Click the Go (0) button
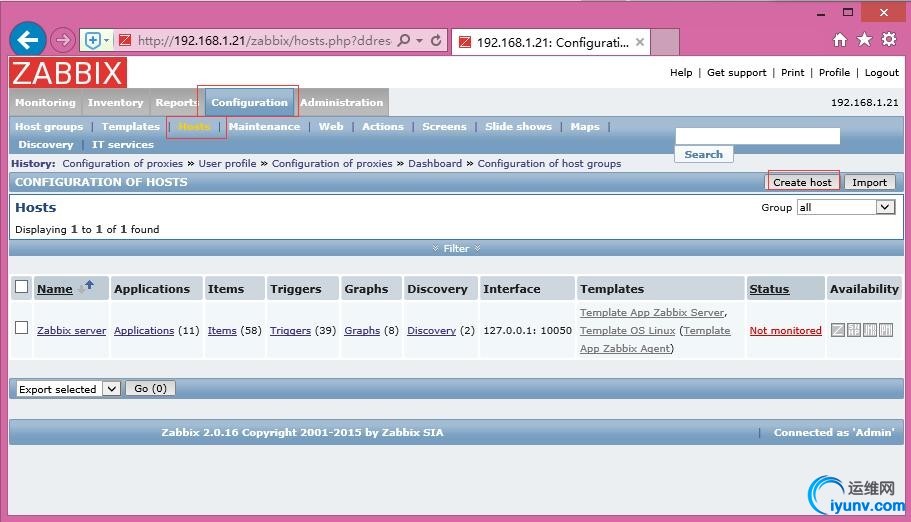Image resolution: width=911 pixels, height=522 pixels. 150,388
